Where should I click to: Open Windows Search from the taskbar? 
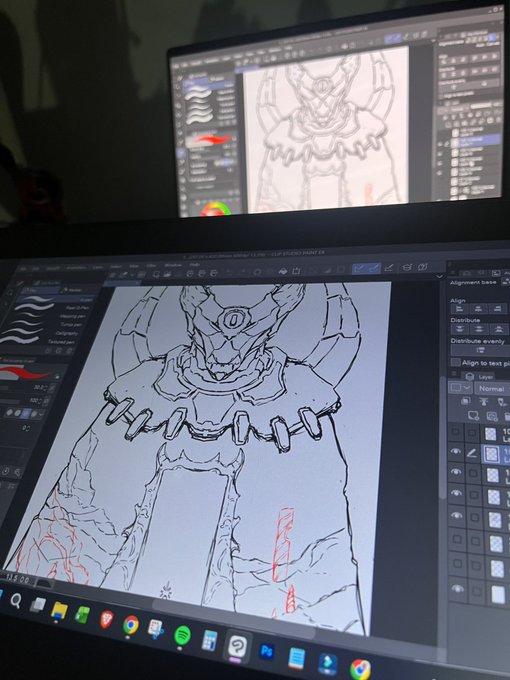pyautogui.click(x=16, y=601)
